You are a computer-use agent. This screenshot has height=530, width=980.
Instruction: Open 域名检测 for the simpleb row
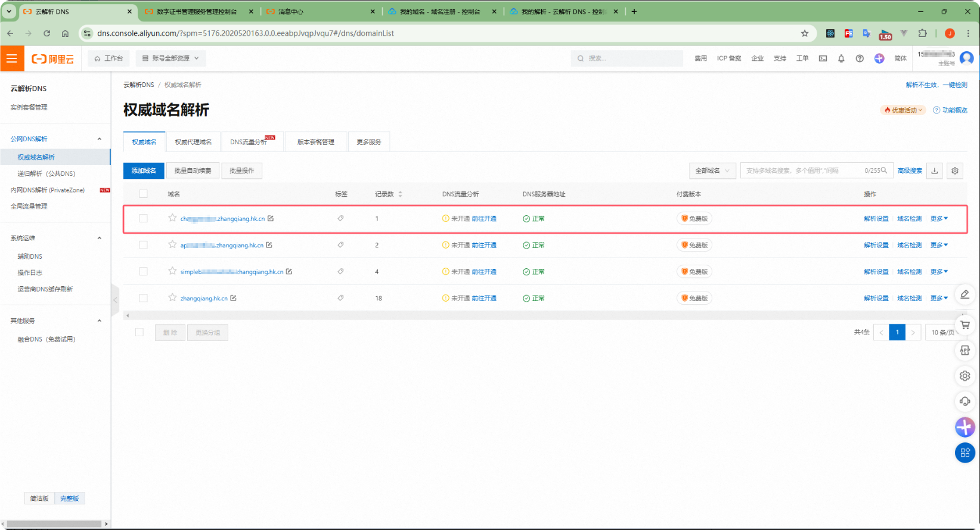[909, 272]
